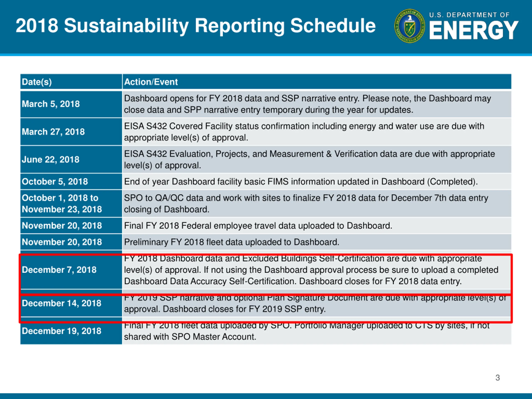Click 'U.S. DEPARTMENT OF' header text
Viewport: 532px width, 399px height.
point(469,15)
